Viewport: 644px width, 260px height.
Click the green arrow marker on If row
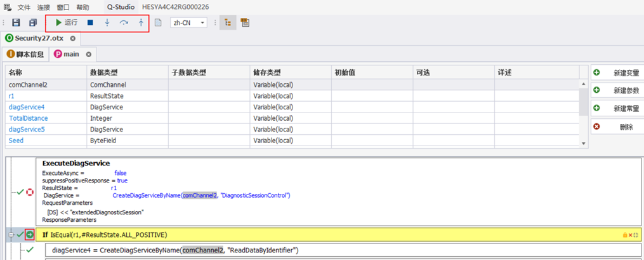30,235
